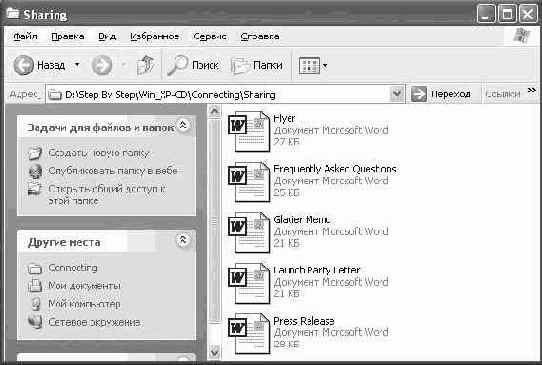This screenshot has width=542, height=365.
Task: Open the Назад history dropdown arrow
Action: point(77,65)
